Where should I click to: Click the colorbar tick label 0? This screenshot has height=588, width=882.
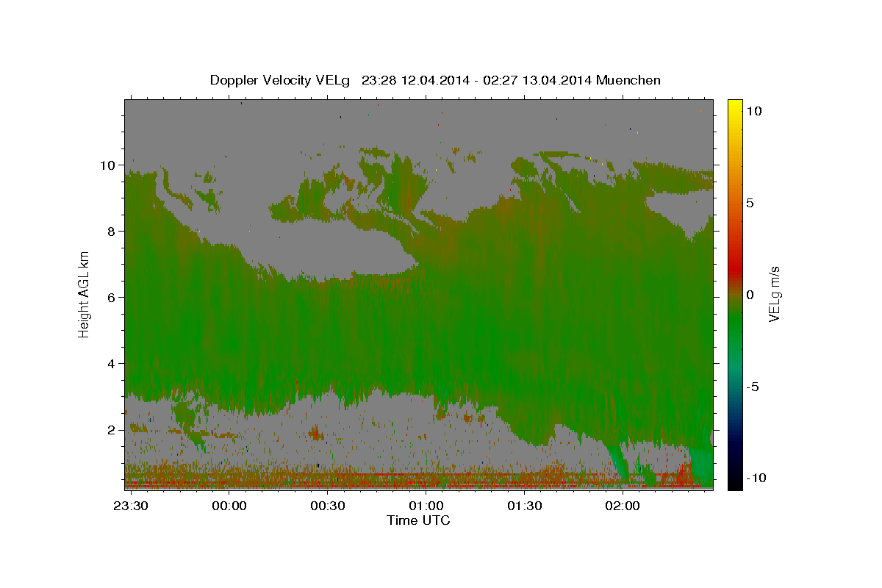click(751, 295)
